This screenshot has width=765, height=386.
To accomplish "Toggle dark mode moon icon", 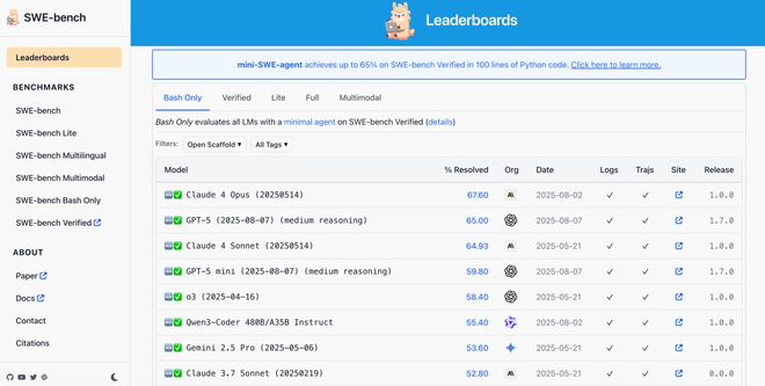I will (114, 377).
